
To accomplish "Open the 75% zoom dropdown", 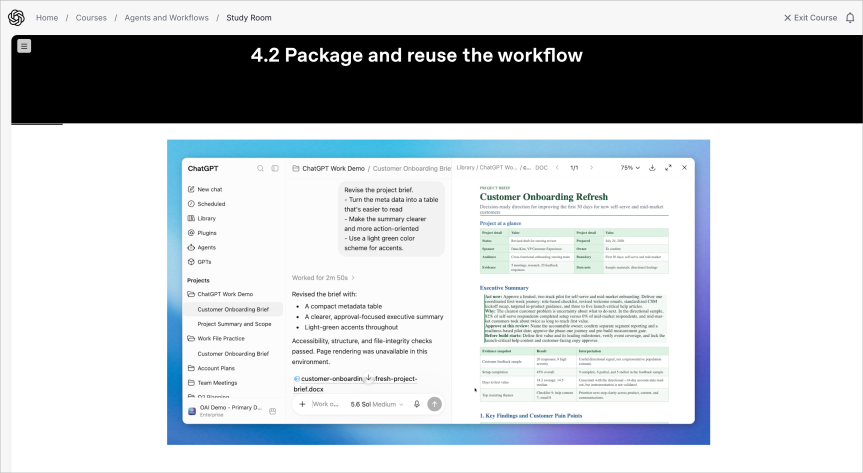I will [630, 168].
